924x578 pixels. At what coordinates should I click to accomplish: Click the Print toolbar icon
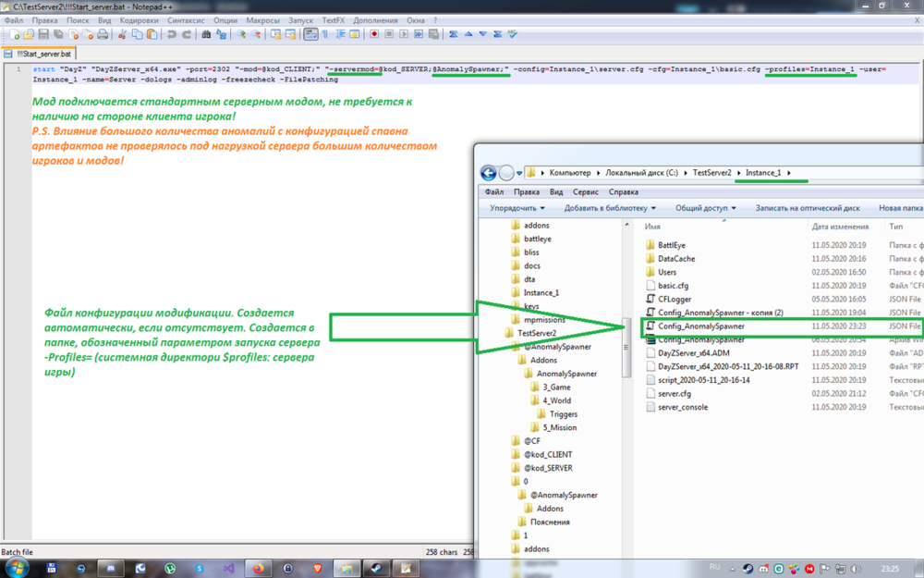103,35
